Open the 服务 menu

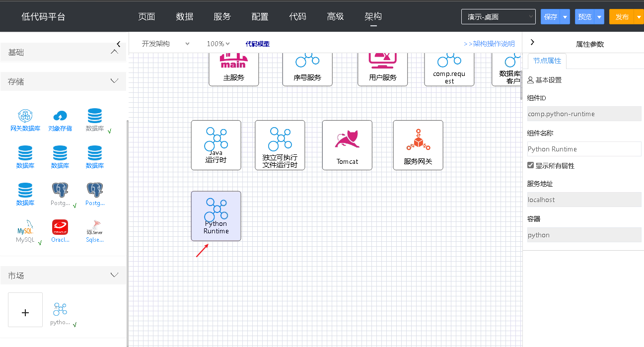tap(222, 16)
